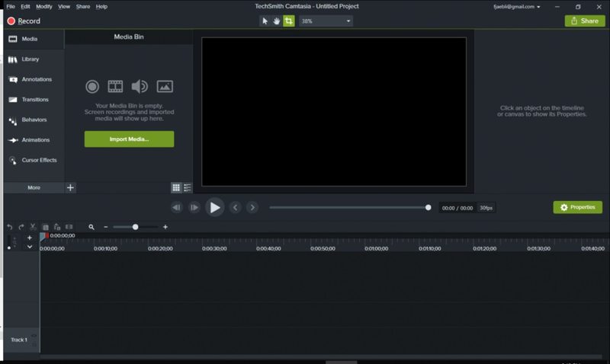The width and height of the screenshot is (610, 364).
Task: Click the red Record button
Action: [x=24, y=21]
